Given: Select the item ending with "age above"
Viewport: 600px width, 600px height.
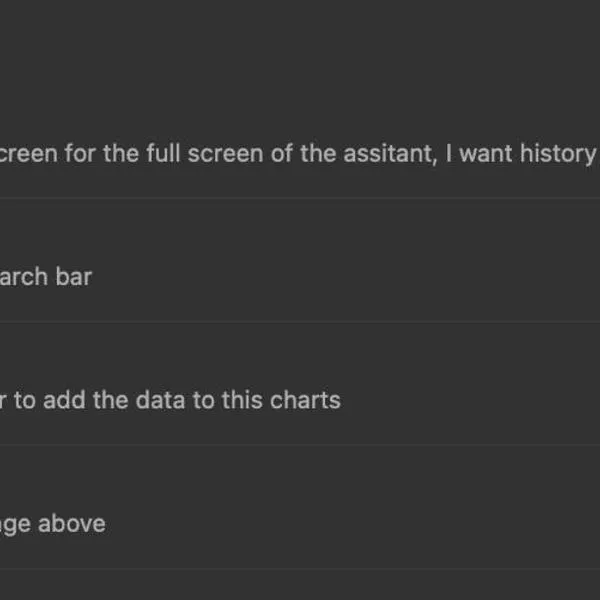Looking at the screenshot, I should (x=52, y=524).
